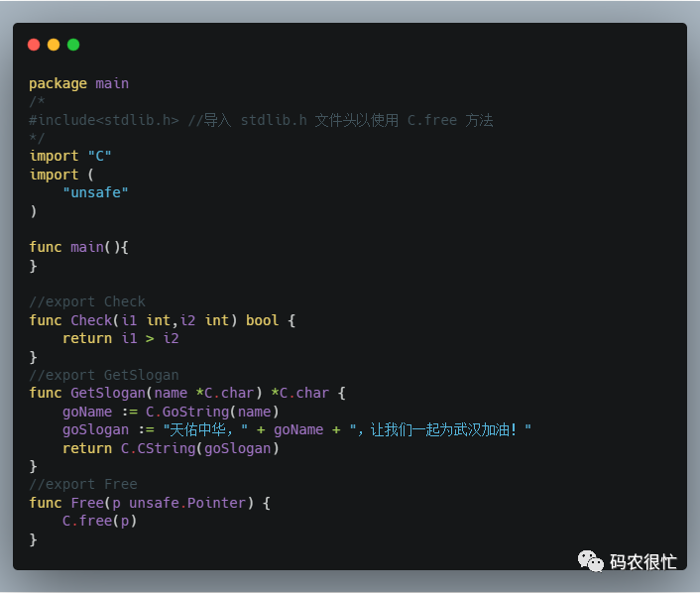
Task: Click the "unsafe" import string
Action: pyautogui.click(x=95, y=192)
